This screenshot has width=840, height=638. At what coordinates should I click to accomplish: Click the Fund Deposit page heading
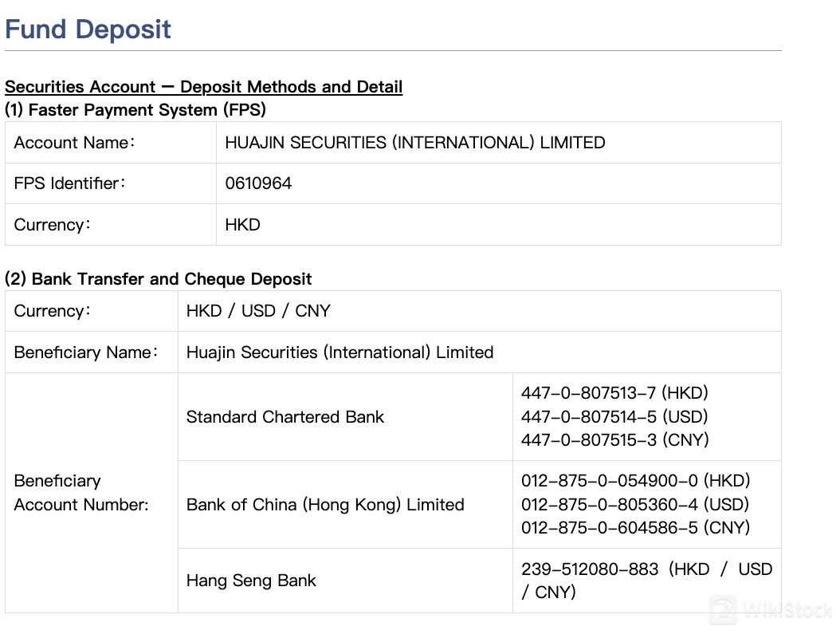point(88,30)
